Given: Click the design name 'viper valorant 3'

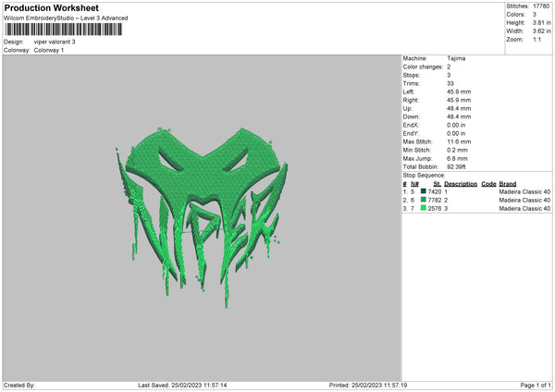Looking at the screenshot, I should (55, 42).
